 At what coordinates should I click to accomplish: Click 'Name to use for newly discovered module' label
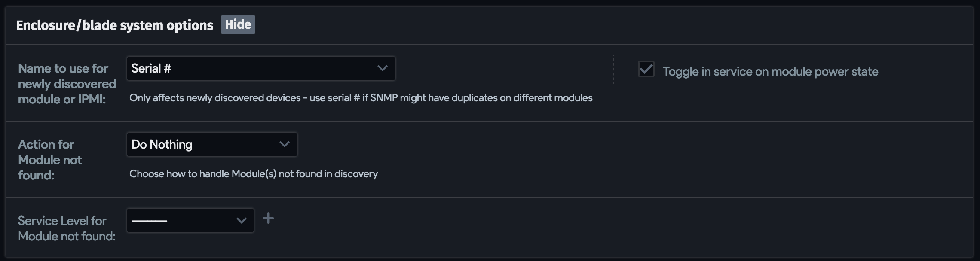click(67, 84)
